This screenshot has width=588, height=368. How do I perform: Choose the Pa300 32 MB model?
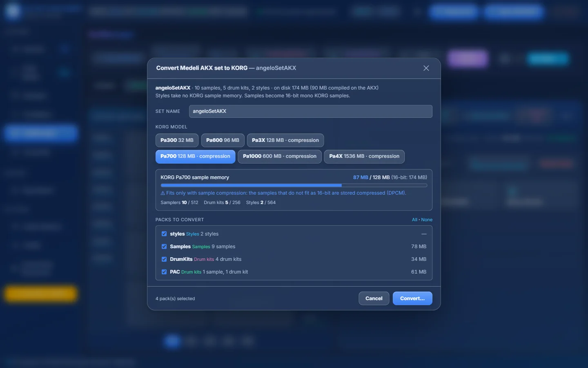tap(177, 140)
